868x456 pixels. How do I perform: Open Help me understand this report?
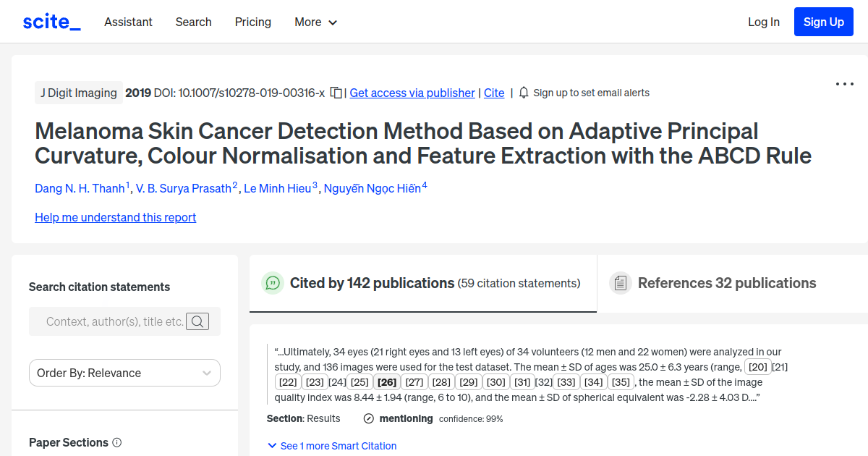pos(115,217)
